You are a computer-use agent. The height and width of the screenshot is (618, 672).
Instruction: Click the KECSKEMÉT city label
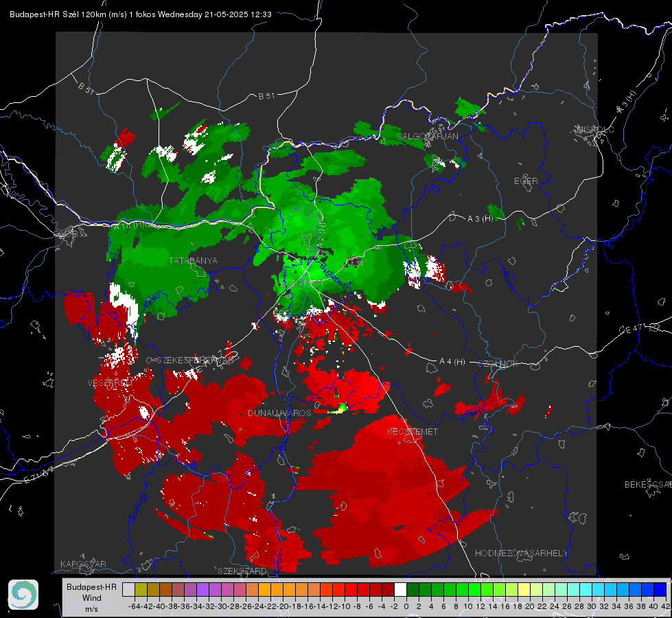[413, 431]
